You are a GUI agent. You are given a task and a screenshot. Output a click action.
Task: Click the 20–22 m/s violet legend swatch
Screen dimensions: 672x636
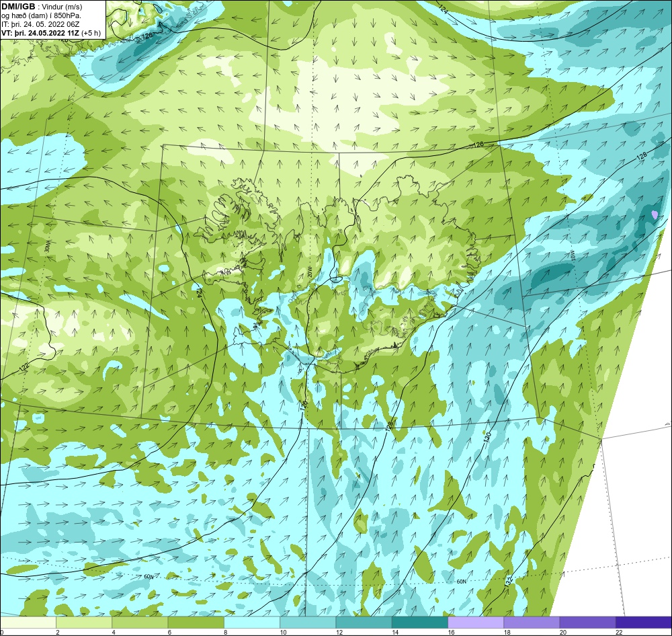coord(587,622)
